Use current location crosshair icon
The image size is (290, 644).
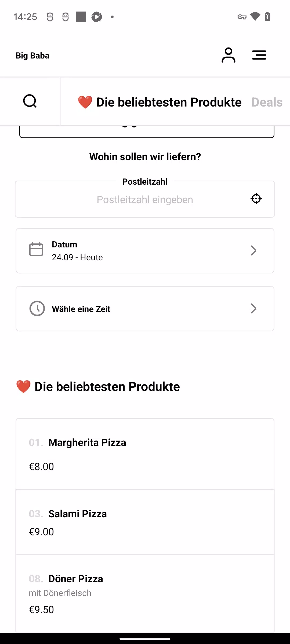point(256,199)
